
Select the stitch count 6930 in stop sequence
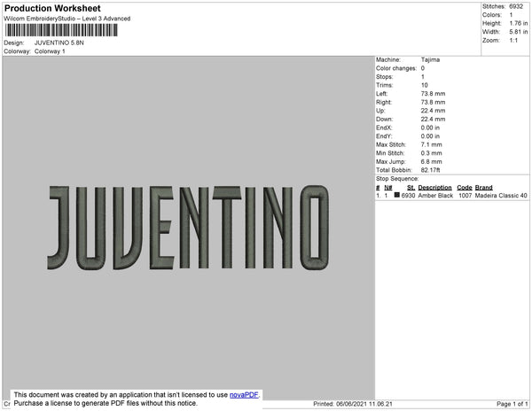tap(408, 196)
